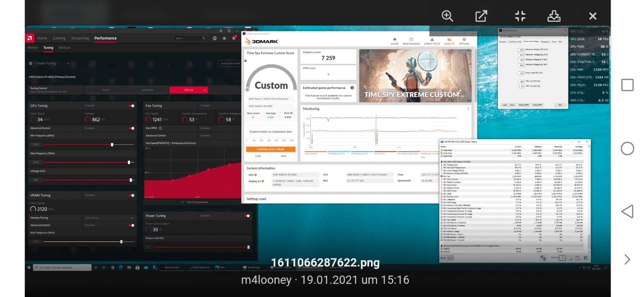Click Write SPPT in MorePowerTool
Viewport: 644px width, 297px height.
coord(537,105)
